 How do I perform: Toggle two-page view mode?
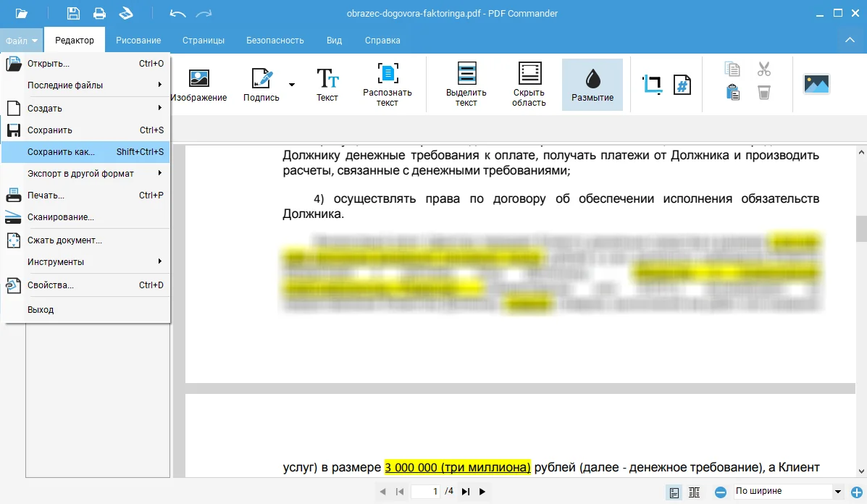coord(694,492)
